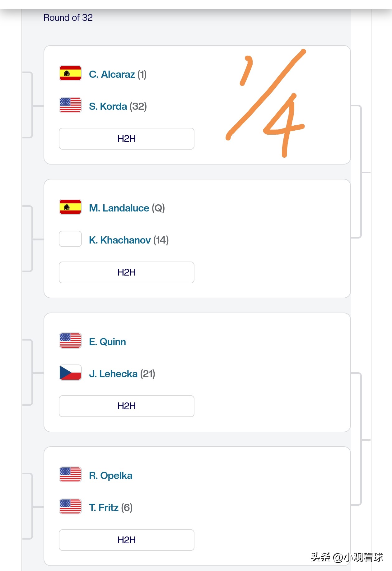Open H2H for Alcaraz vs Korda
Image resolution: width=392 pixels, height=571 pixels.
[x=126, y=139]
